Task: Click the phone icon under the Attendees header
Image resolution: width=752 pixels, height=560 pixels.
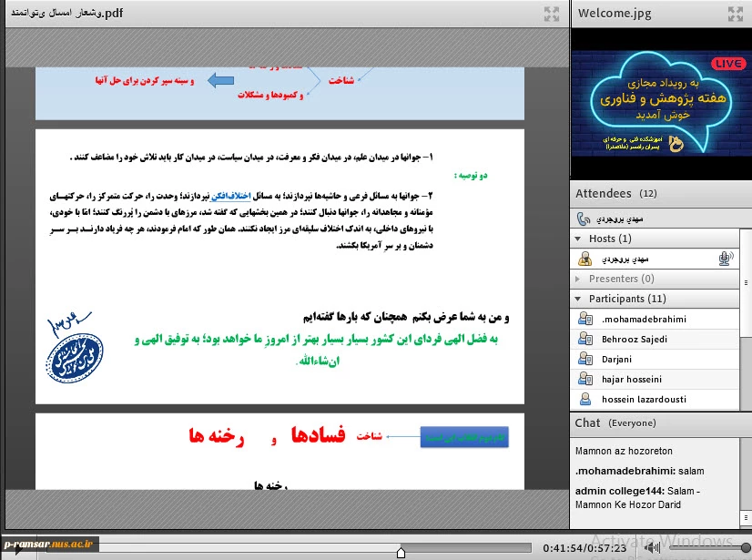Action: [584, 219]
